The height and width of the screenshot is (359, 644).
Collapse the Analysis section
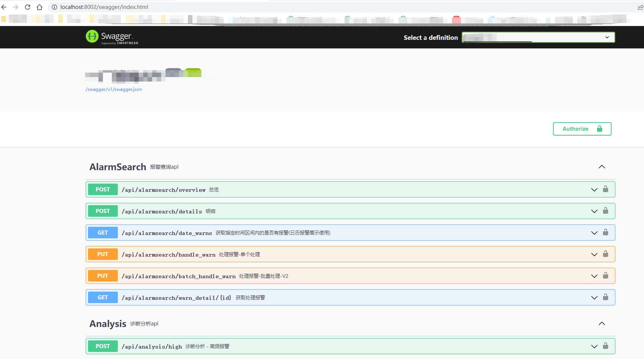[x=601, y=324]
